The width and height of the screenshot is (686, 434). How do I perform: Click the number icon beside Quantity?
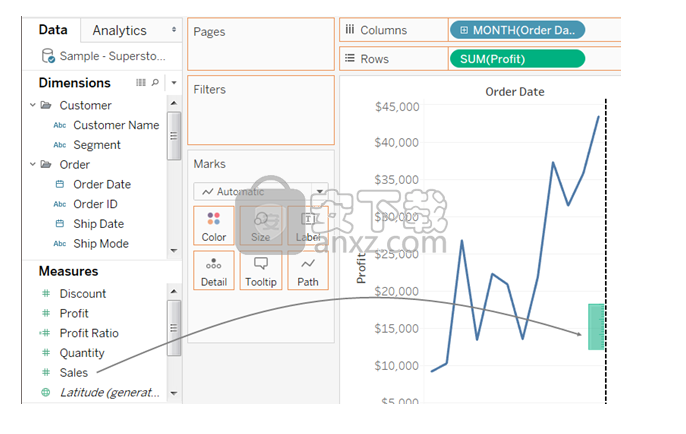tap(46, 353)
